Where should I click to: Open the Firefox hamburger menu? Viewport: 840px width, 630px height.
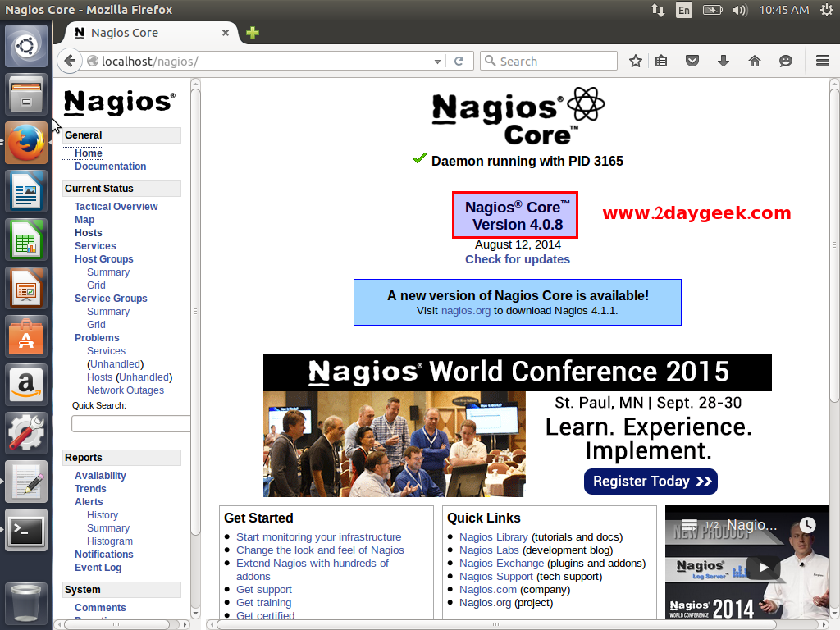tap(823, 61)
